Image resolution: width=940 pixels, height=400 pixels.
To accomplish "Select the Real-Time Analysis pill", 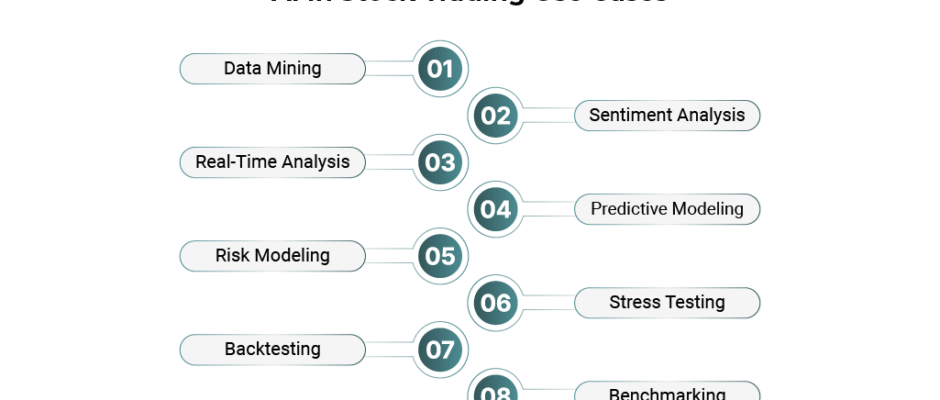I will (273, 163).
